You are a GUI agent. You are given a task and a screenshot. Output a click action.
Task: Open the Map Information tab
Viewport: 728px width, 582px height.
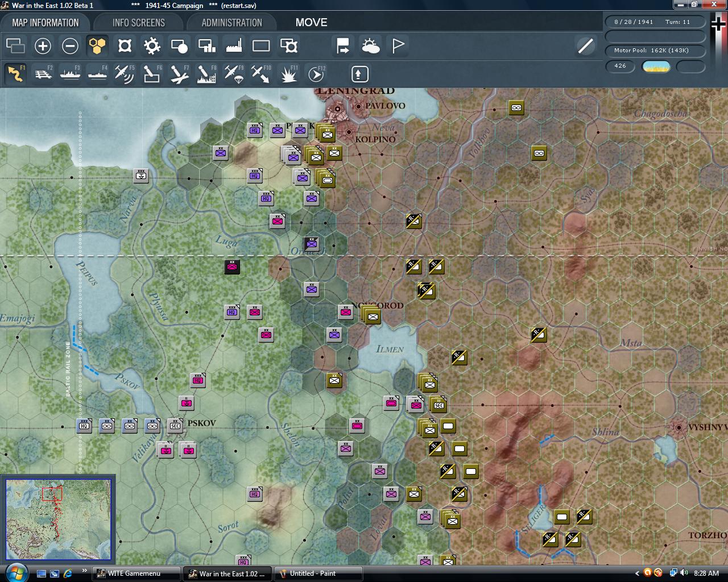click(45, 23)
